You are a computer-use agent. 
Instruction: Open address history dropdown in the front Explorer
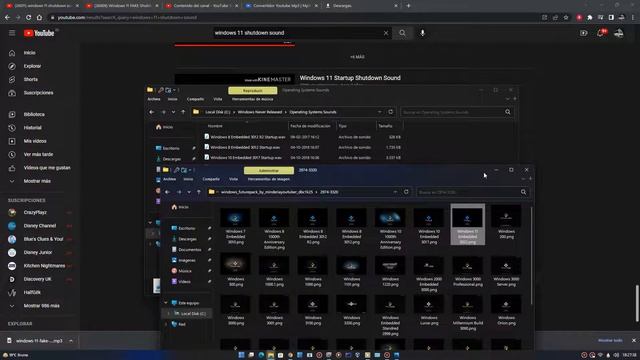pos(395,192)
